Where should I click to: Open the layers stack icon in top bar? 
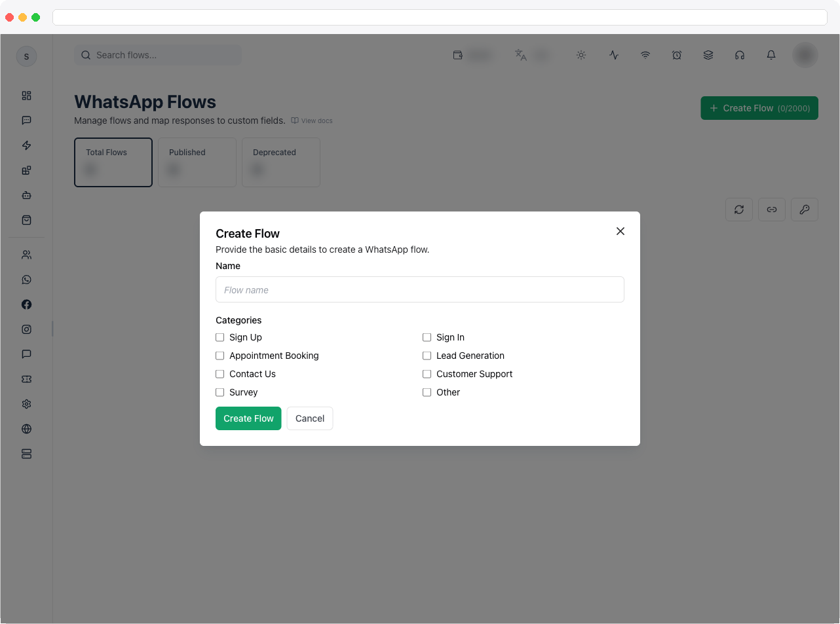(708, 55)
